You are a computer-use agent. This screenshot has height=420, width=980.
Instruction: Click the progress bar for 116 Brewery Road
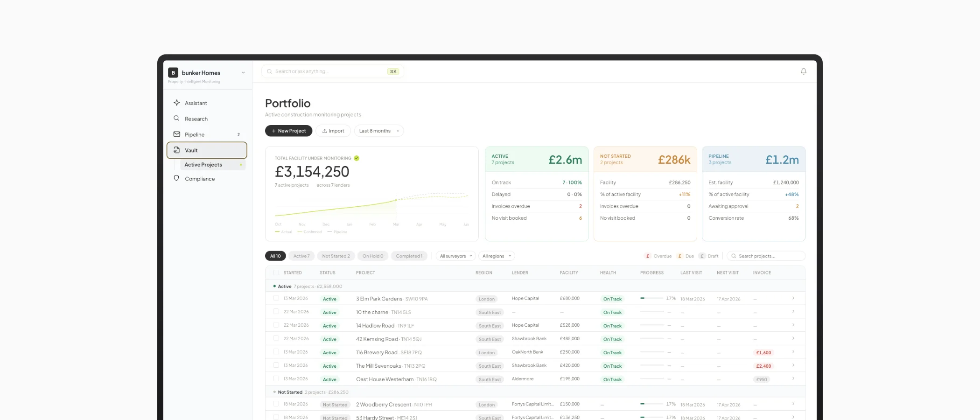click(652, 352)
